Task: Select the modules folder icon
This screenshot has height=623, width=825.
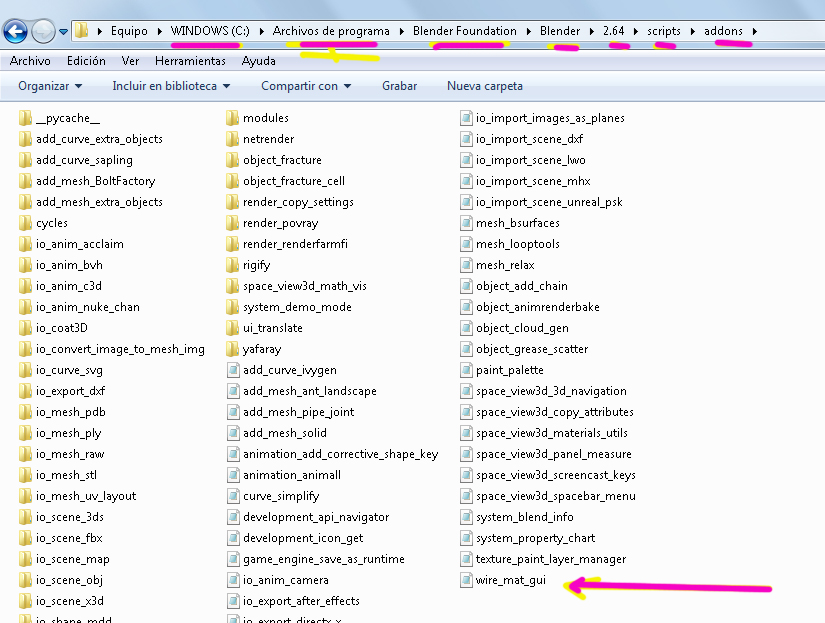Action: [232, 118]
